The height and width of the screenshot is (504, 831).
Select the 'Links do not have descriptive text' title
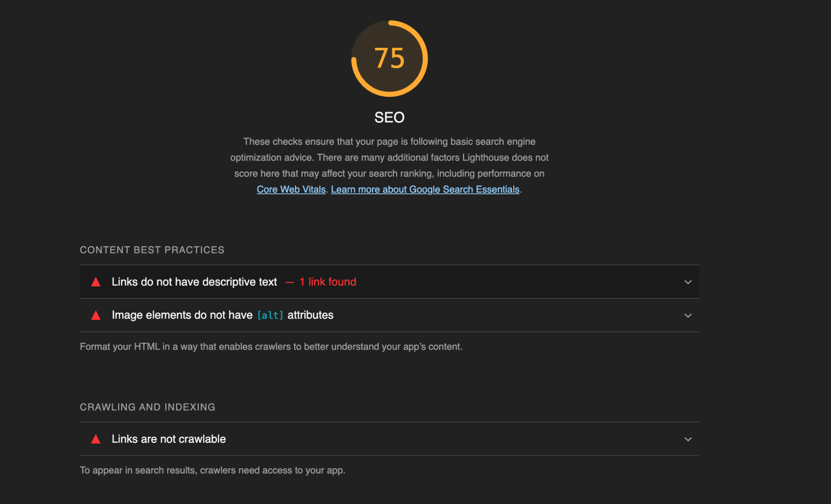(x=194, y=282)
